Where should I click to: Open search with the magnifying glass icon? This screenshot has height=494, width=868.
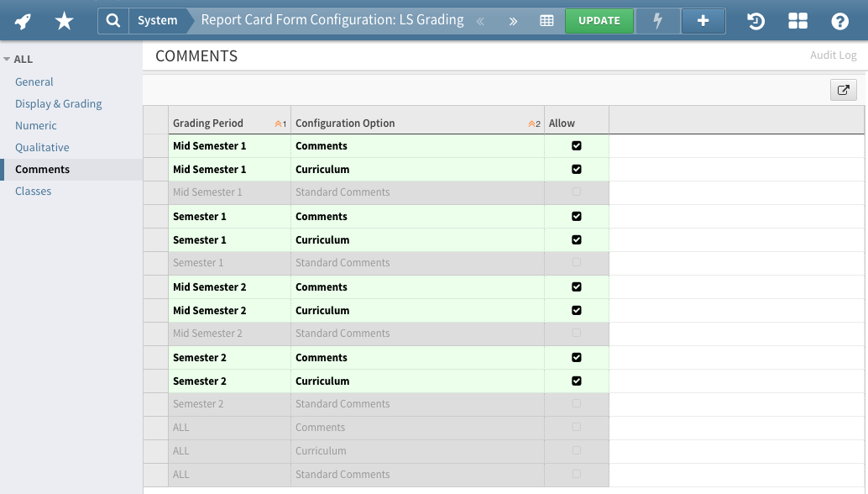point(113,20)
